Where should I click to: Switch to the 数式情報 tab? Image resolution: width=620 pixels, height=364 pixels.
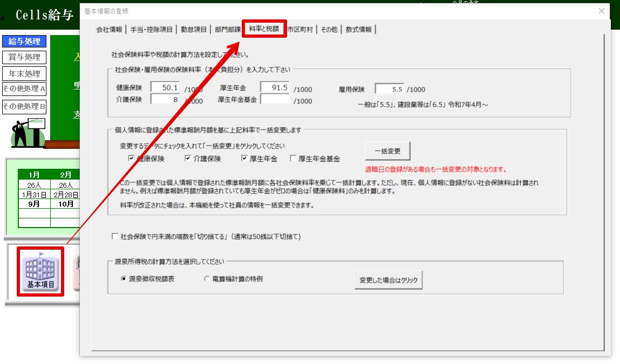(x=359, y=30)
